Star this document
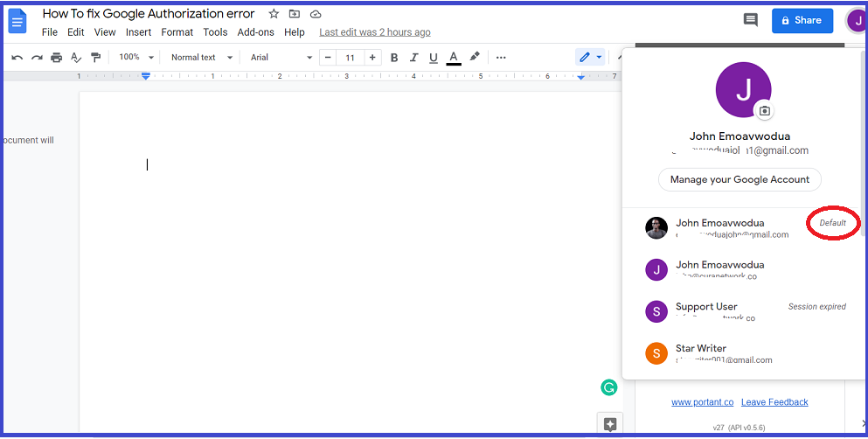 click(274, 14)
